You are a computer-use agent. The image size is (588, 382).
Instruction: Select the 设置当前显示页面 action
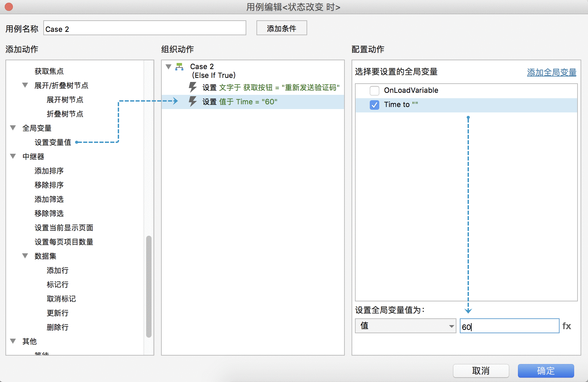coord(64,228)
